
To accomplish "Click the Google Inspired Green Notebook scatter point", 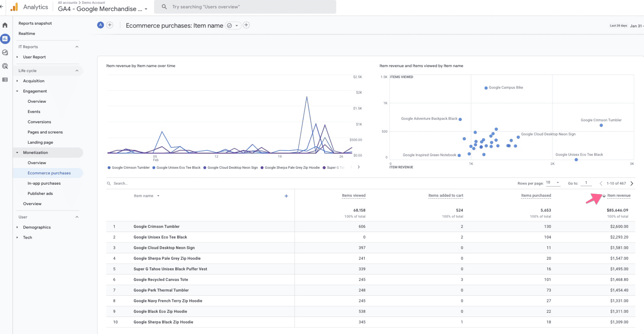I will (459, 155).
